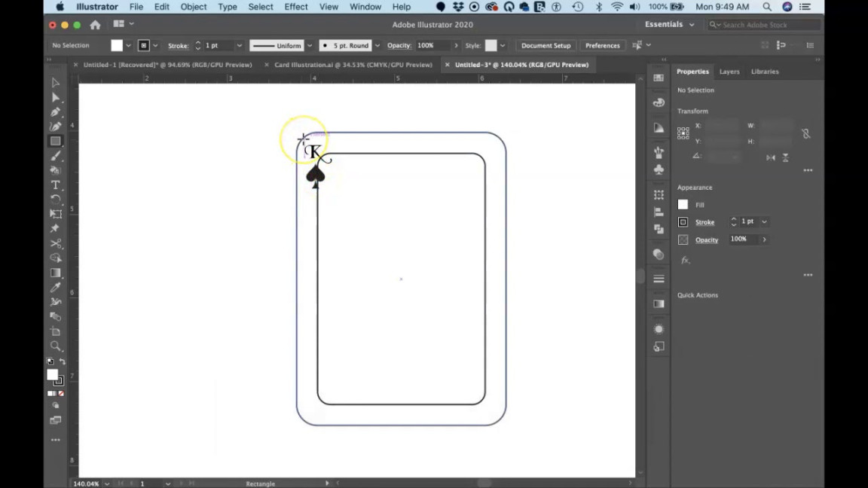The image size is (868, 488).
Task: Switch to the Layers tab
Action: (x=729, y=72)
